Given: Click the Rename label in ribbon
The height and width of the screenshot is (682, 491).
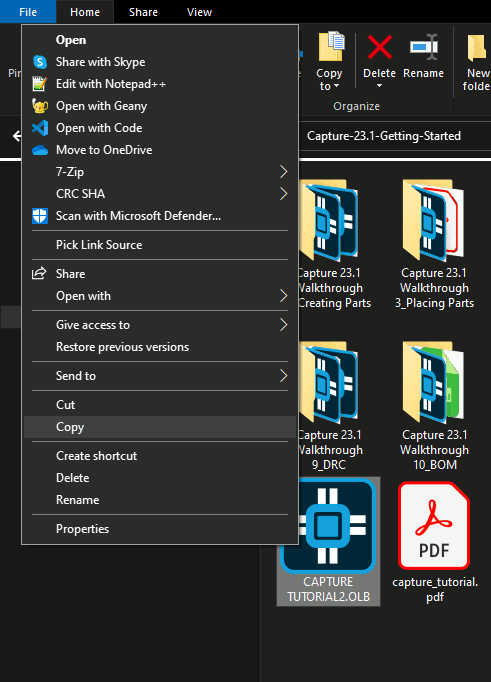Looking at the screenshot, I should 424,73.
